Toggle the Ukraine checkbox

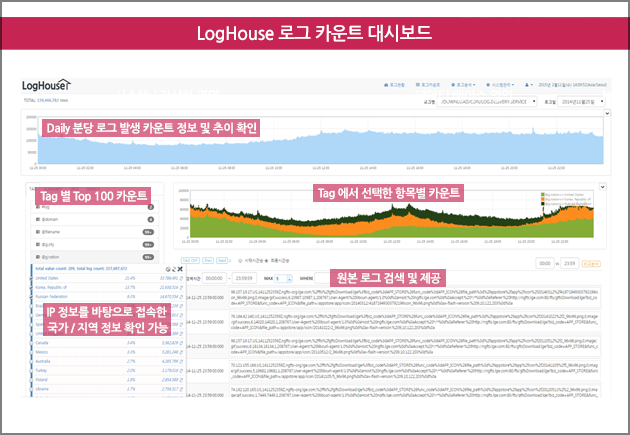[x=32, y=389]
